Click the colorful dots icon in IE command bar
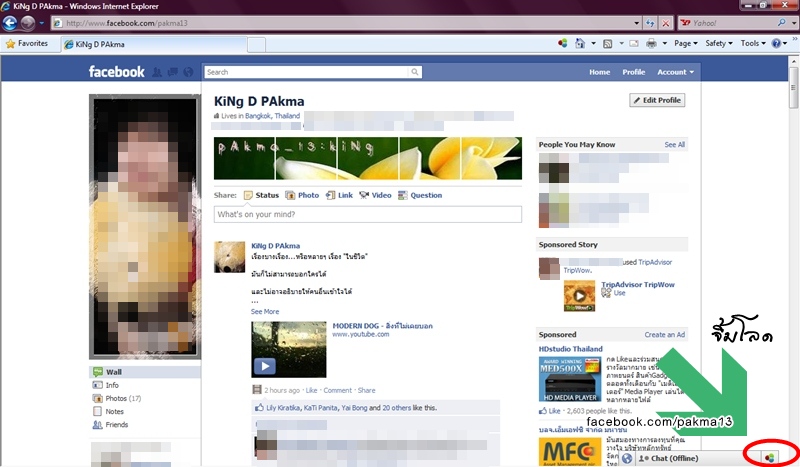The image size is (800, 467). pos(562,43)
